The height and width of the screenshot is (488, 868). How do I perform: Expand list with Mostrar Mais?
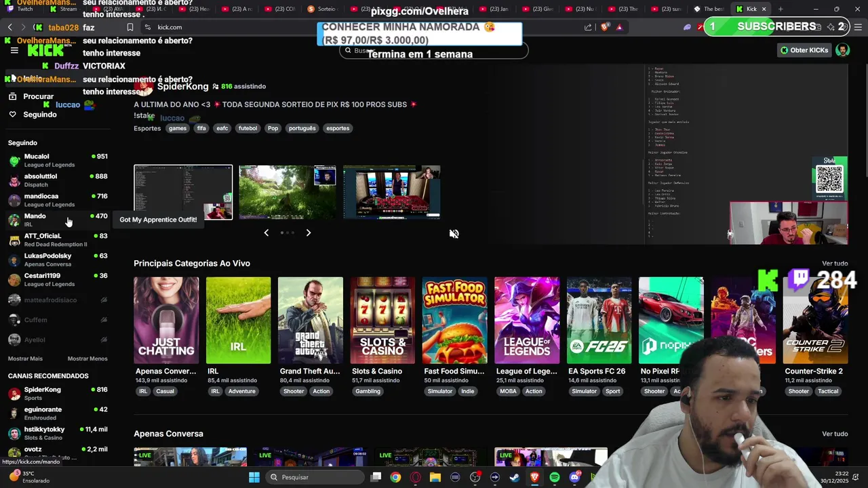point(25,359)
